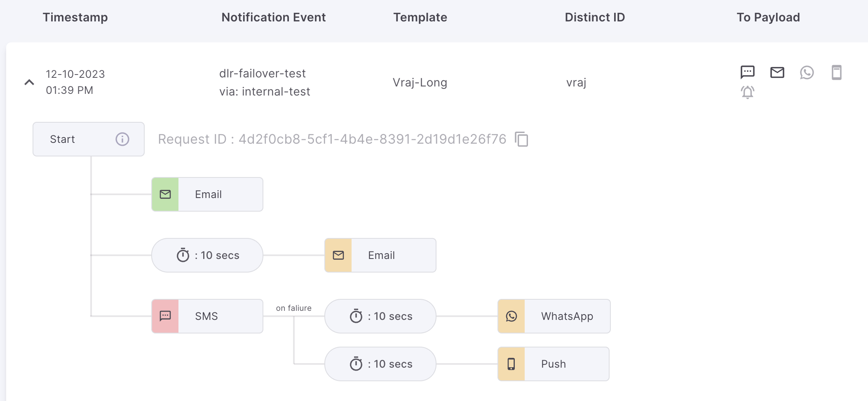Open the WhatsApp fallback node
The height and width of the screenshot is (401, 868).
point(554,316)
